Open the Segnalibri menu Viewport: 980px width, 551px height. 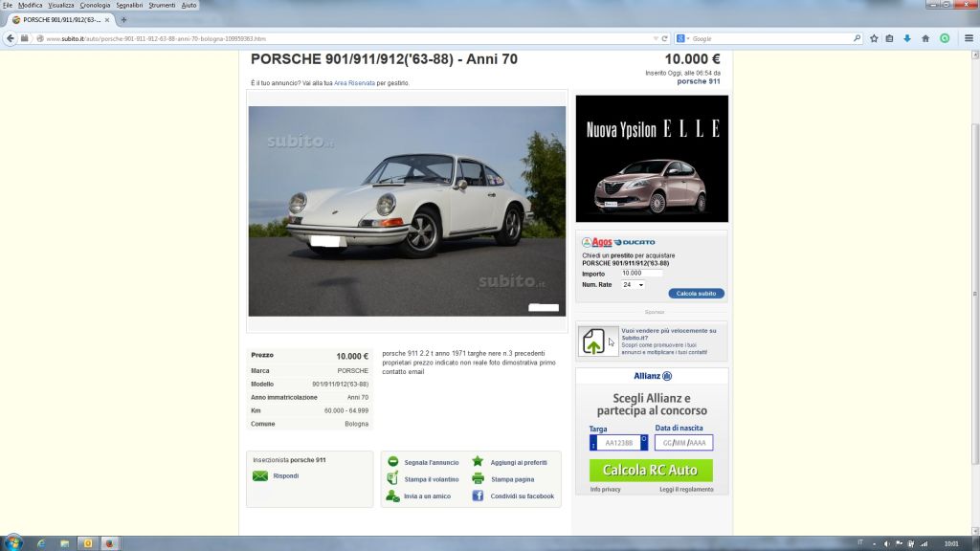129,5
